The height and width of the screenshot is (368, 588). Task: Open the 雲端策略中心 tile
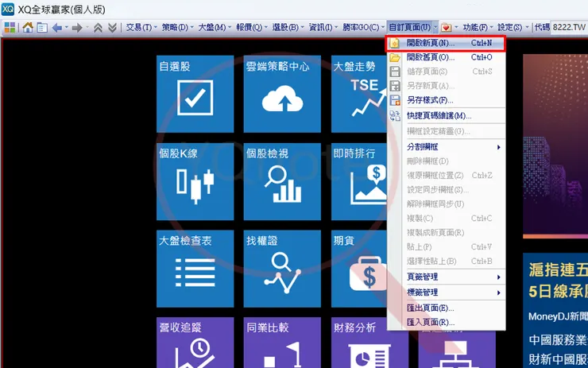click(282, 94)
